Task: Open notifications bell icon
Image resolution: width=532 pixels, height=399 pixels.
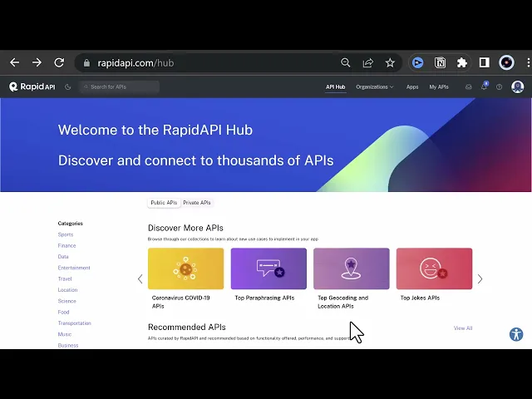Action: point(484,86)
